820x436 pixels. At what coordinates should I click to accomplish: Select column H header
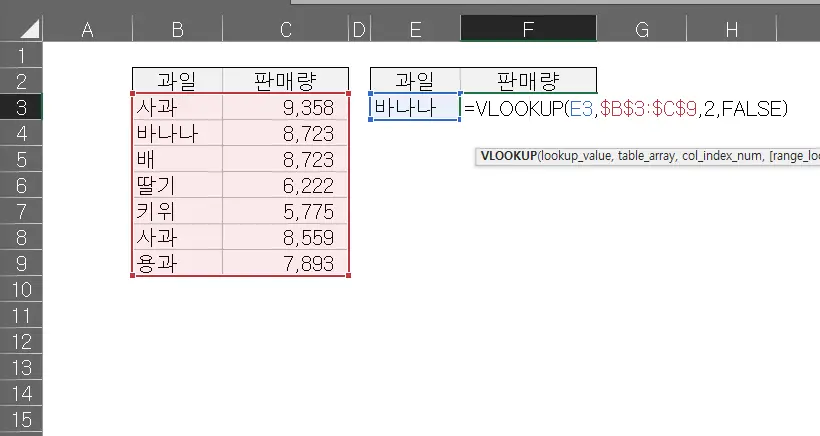tap(732, 29)
